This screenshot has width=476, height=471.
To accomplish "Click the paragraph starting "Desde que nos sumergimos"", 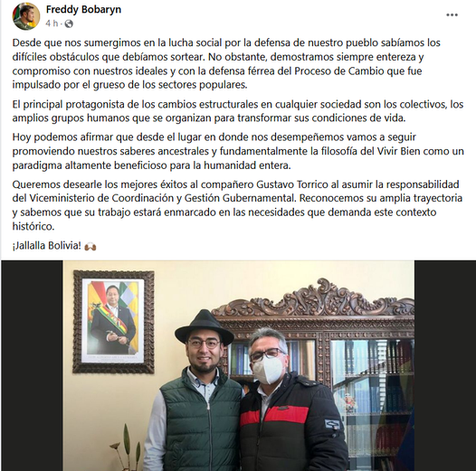I will pyautogui.click(x=226, y=63).
